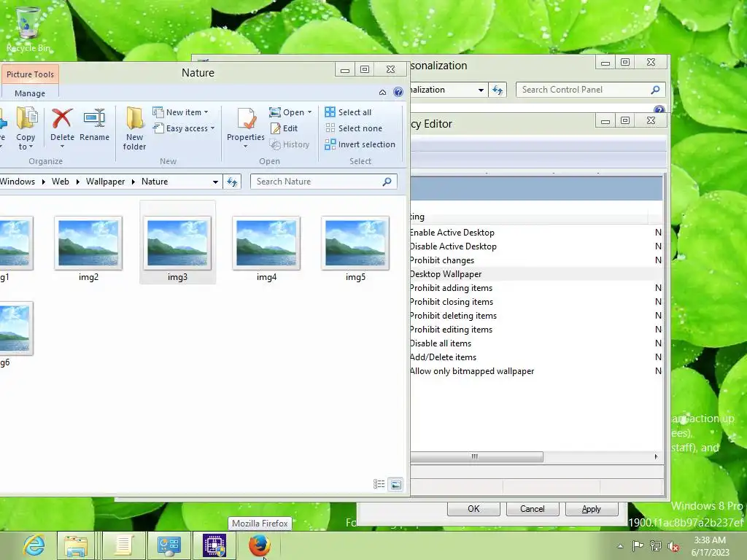Click History in the Open group
This screenshot has height=560, width=747.
290,144
